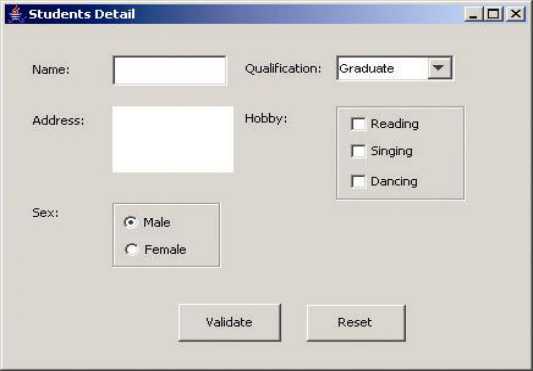Click the Hobby: label
Image resolution: width=533 pixels, height=371 pixels.
pos(266,119)
